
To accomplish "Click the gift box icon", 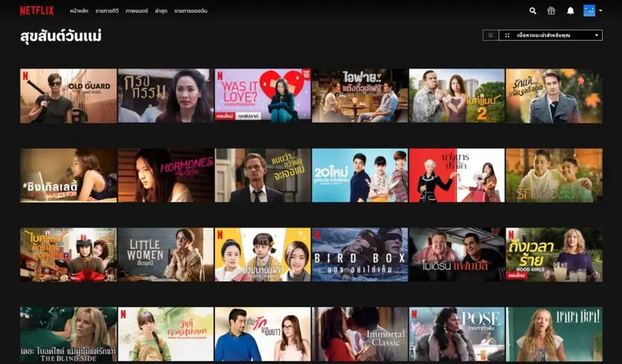I will pos(551,10).
